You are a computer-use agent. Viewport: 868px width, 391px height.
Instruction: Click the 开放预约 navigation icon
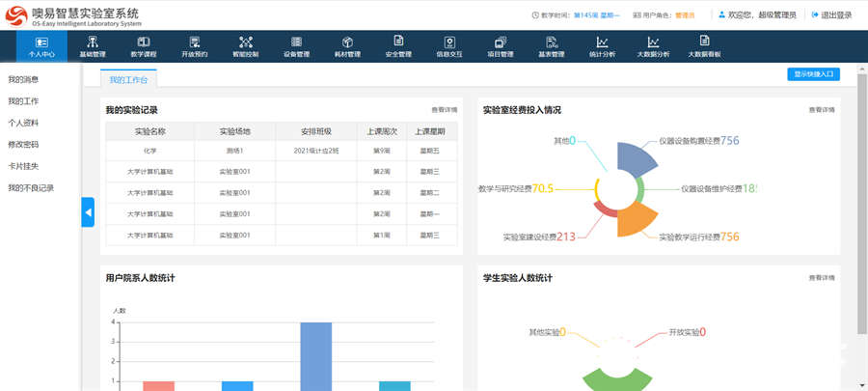coord(194,43)
